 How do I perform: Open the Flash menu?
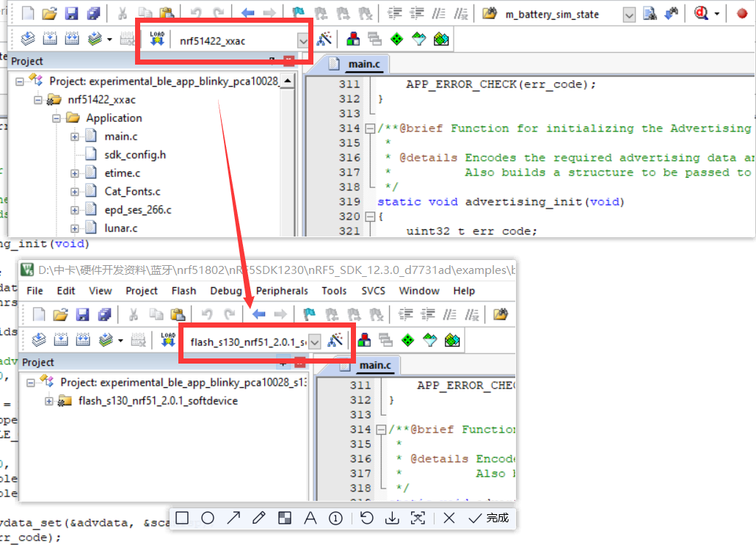click(183, 291)
